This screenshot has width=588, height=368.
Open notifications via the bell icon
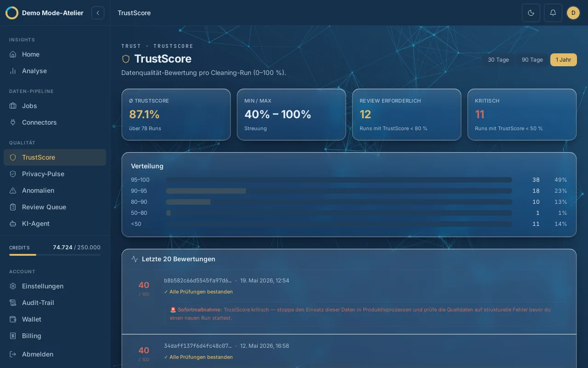[x=553, y=13]
